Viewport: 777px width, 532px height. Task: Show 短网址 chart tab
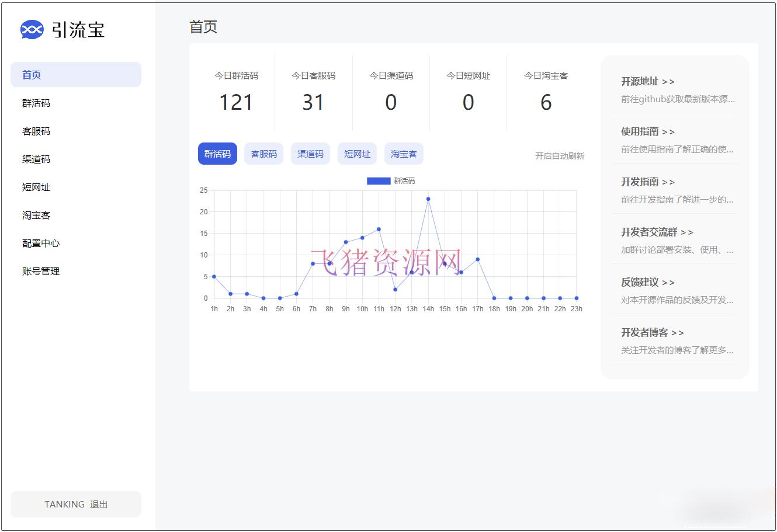tap(357, 154)
